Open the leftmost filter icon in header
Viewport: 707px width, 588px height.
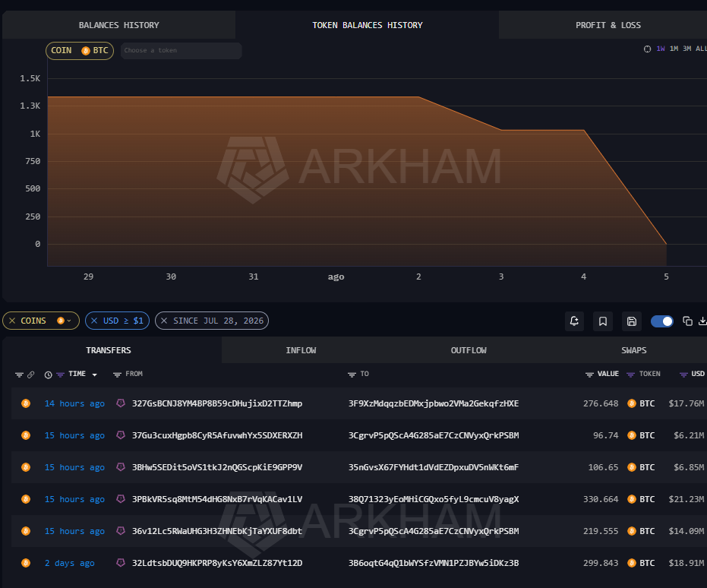click(19, 375)
